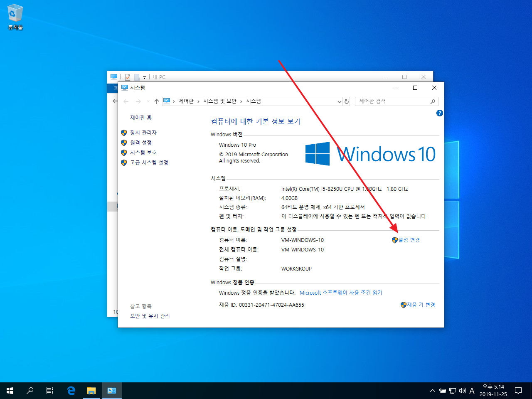Click the taskbar Search icon

click(x=30, y=390)
